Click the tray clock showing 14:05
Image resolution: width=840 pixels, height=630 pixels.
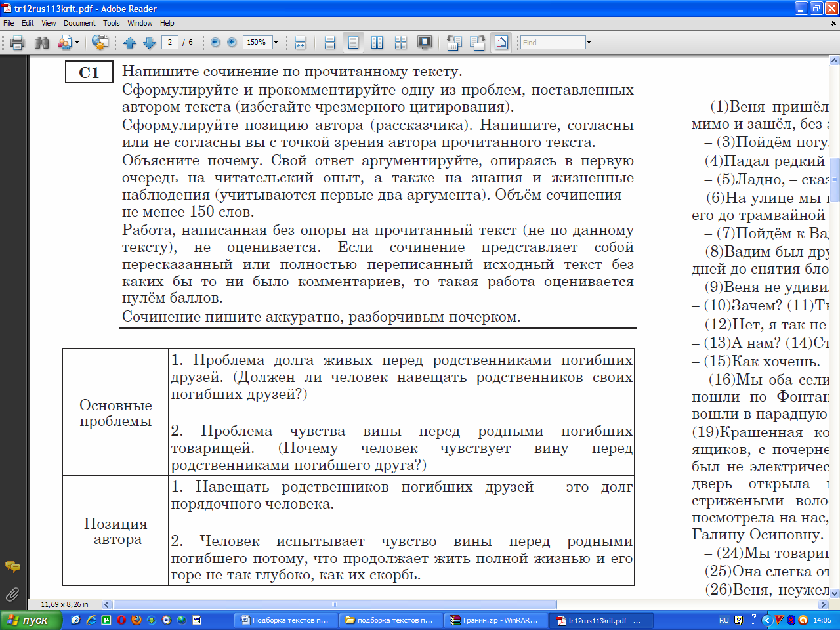coord(822,620)
